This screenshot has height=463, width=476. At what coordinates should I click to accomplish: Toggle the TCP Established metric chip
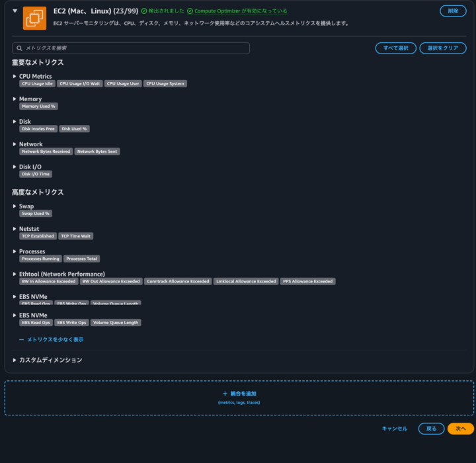38,236
